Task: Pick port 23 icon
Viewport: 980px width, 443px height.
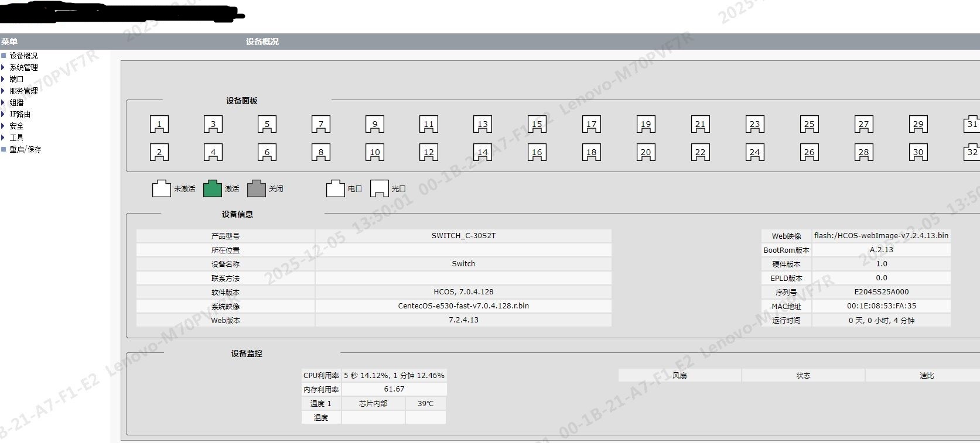Action: (755, 124)
